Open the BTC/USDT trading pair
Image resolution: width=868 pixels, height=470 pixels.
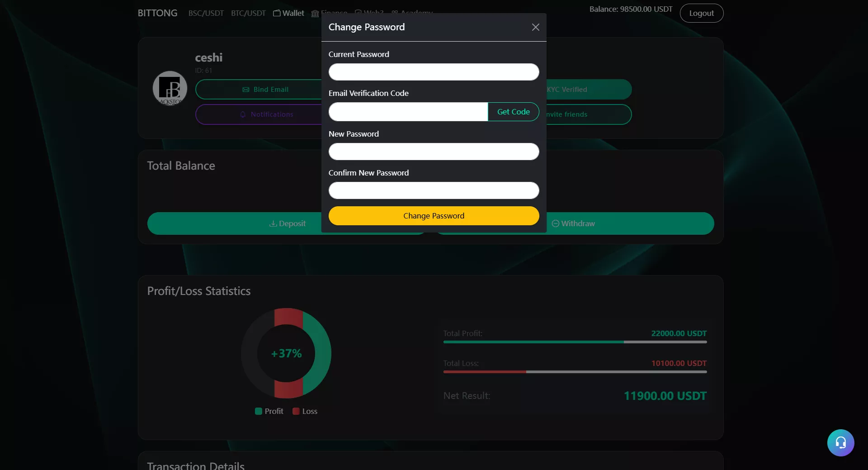tap(248, 13)
